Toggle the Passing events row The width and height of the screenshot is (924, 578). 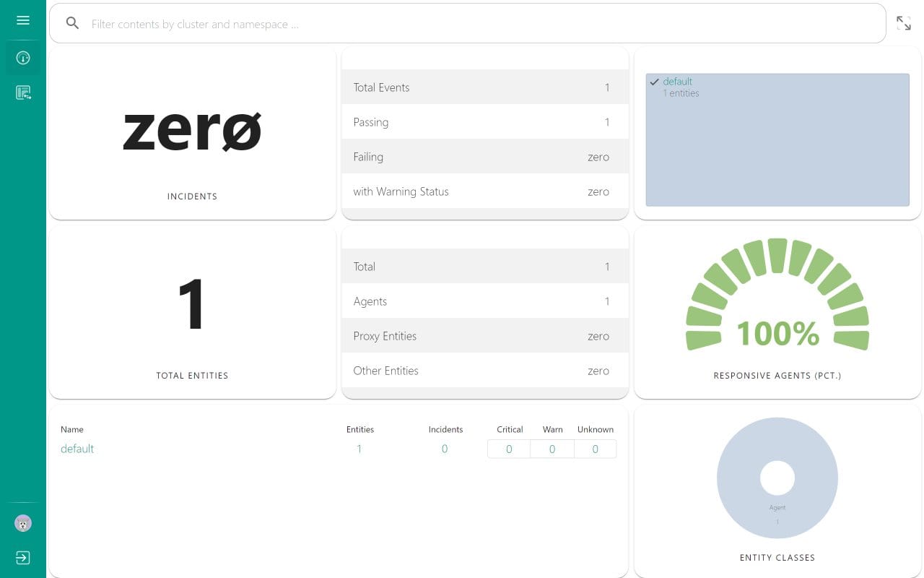[x=484, y=122]
